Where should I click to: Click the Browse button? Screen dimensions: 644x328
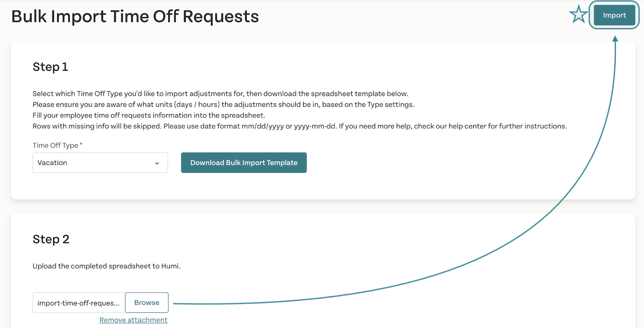point(147,303)
